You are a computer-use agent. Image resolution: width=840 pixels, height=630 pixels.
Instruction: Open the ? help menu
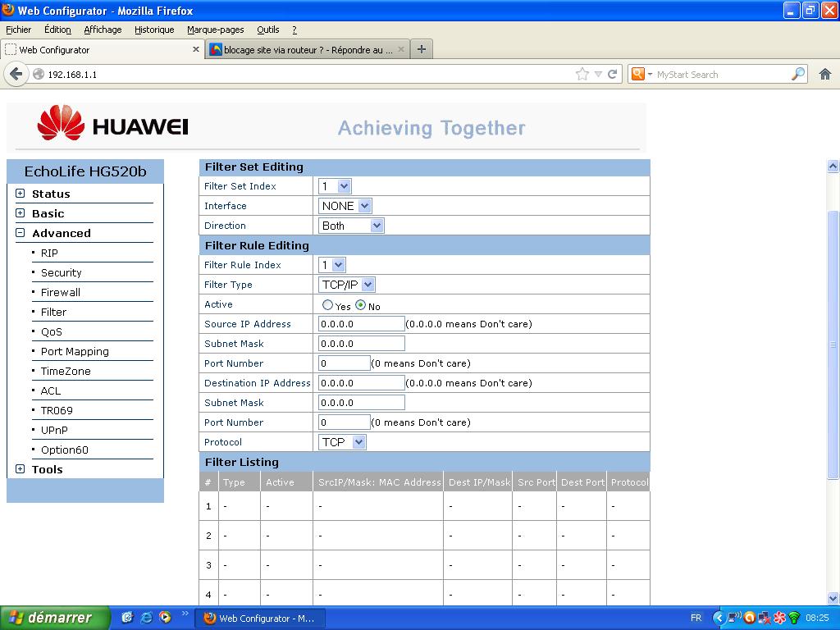[x=294, y=30]
